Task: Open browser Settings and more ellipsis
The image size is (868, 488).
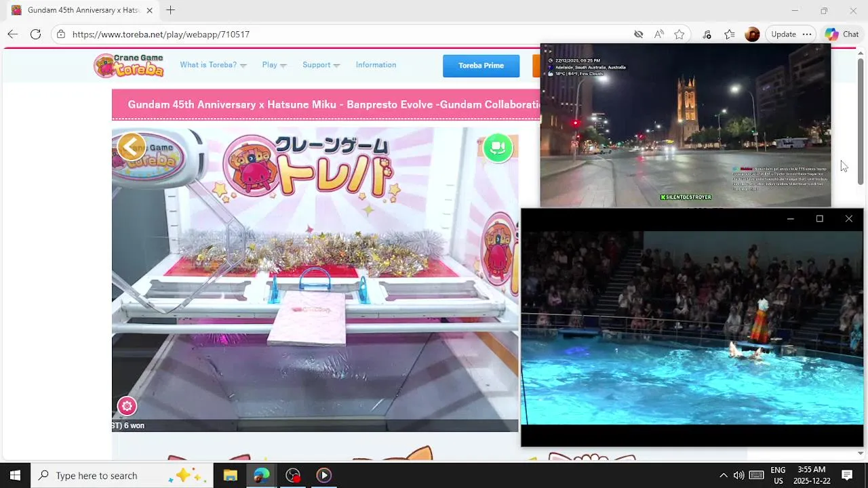Action: [x=807, y=34]
